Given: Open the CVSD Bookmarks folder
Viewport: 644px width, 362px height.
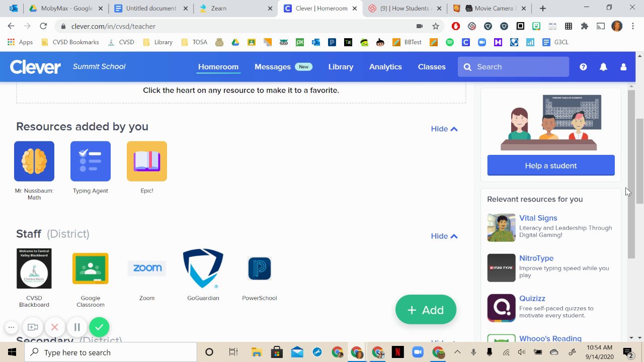Looking at the screenshot, I should pos(70,42).
